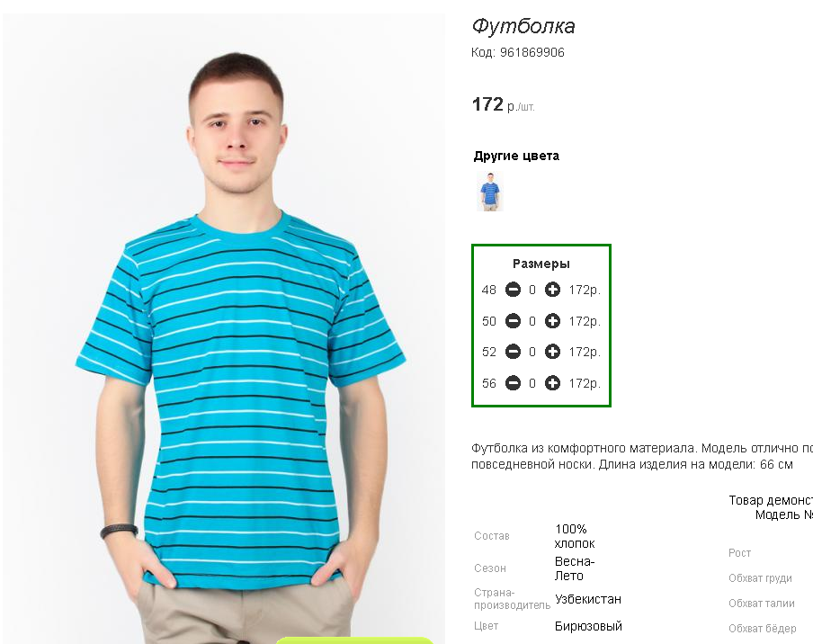This screenshot has width=813, height=644.
Task: Click the Размеры heading
Action: coord(541,264)
